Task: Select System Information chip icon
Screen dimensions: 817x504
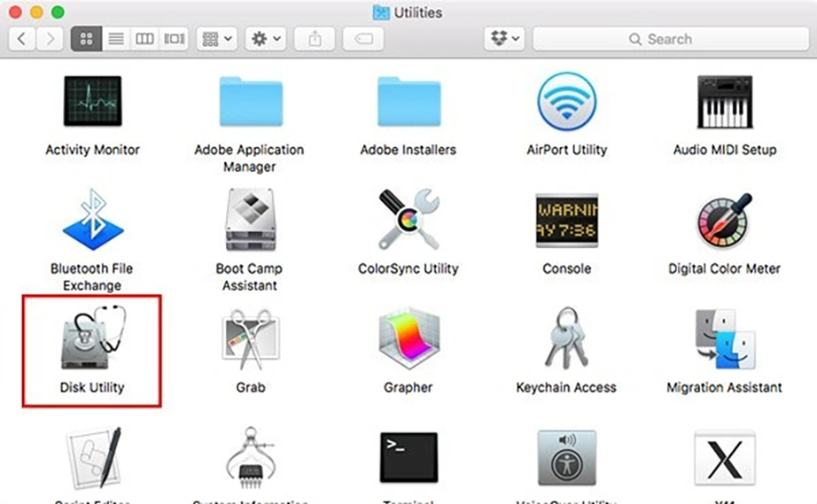Action: tap(251, 457)
